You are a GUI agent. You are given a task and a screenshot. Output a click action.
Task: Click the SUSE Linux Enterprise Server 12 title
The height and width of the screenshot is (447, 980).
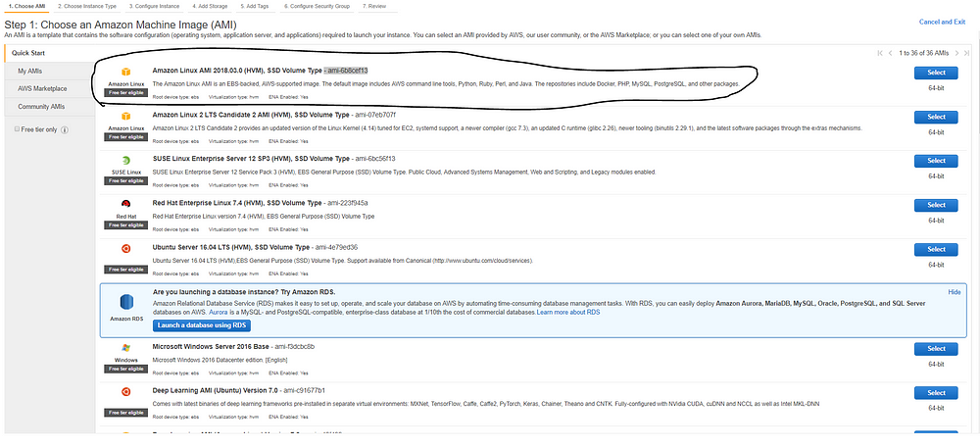(x=251, y=159)
